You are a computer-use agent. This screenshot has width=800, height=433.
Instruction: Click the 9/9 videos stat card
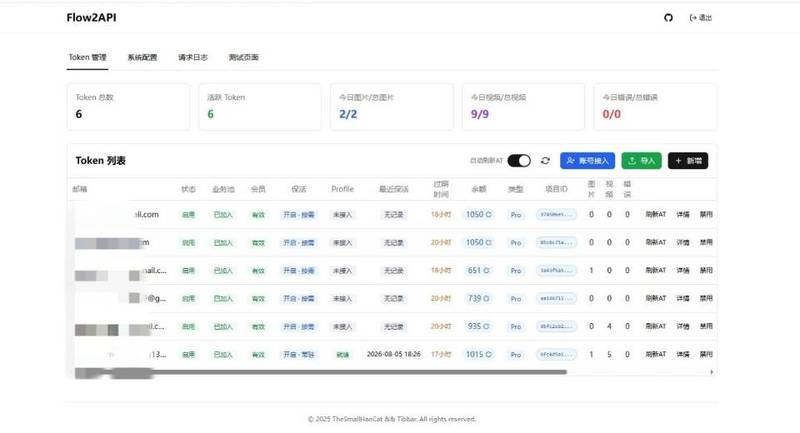click(x=523, y=107)
